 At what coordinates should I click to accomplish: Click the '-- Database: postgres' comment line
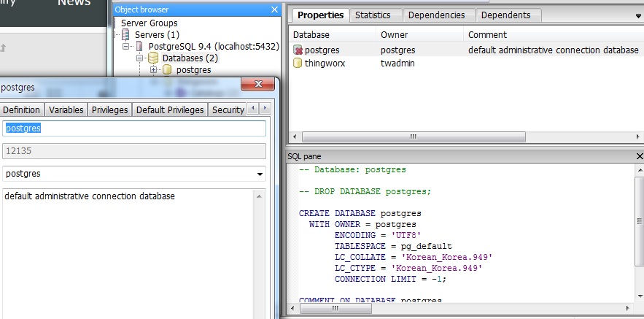click(352, 169)
